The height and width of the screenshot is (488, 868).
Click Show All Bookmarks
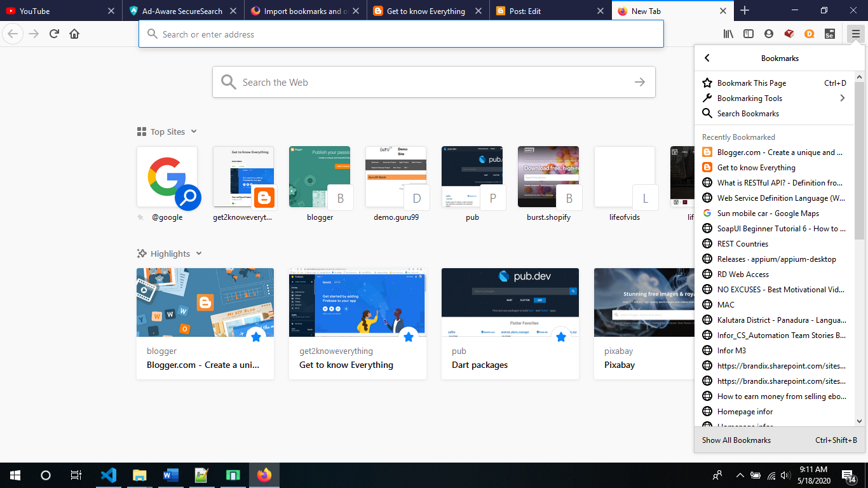point(736,440)
